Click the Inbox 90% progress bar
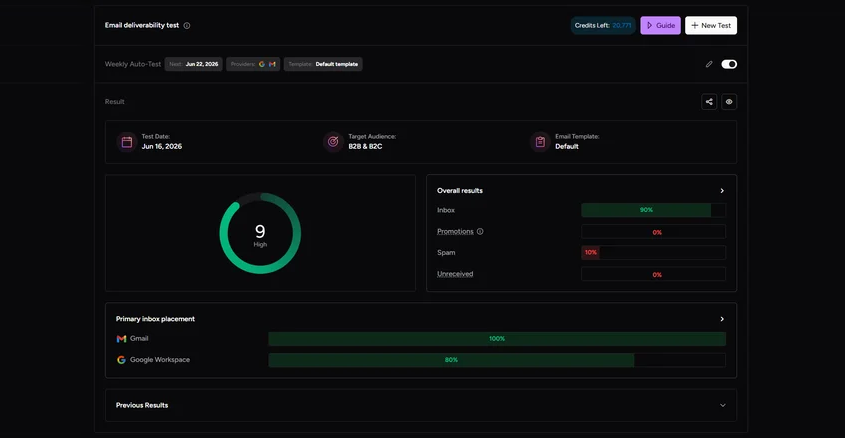The width and height of the screenshot is (845, 438). (653, 210)
